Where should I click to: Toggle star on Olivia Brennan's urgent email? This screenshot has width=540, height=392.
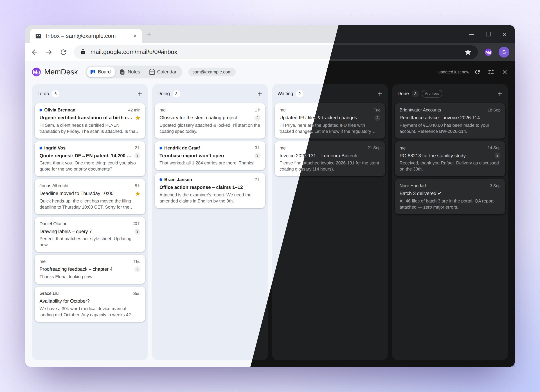[138, 118]
